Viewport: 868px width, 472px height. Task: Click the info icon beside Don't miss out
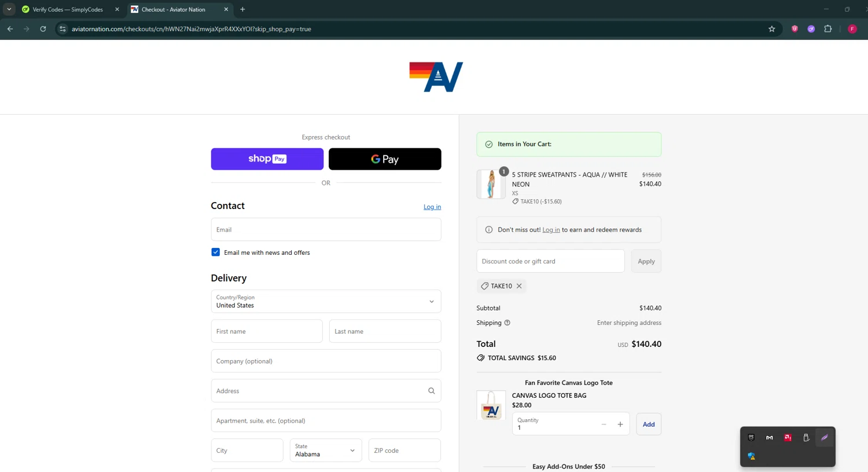[x=489, y=230]
